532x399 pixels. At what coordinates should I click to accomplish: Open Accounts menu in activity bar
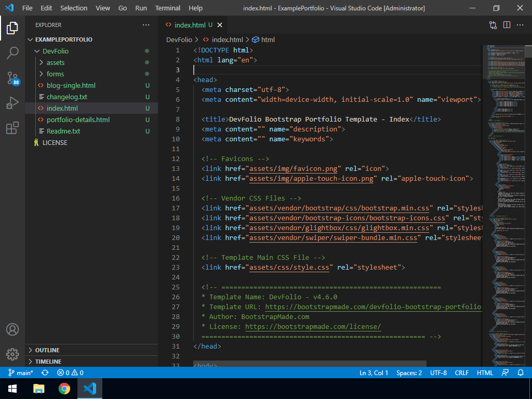click(12, 329)
